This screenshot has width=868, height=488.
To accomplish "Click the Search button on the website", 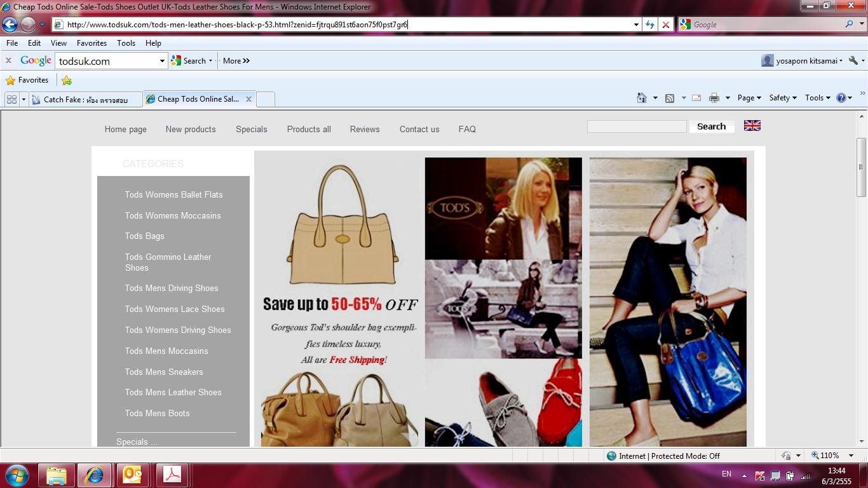I will [711, 126].
